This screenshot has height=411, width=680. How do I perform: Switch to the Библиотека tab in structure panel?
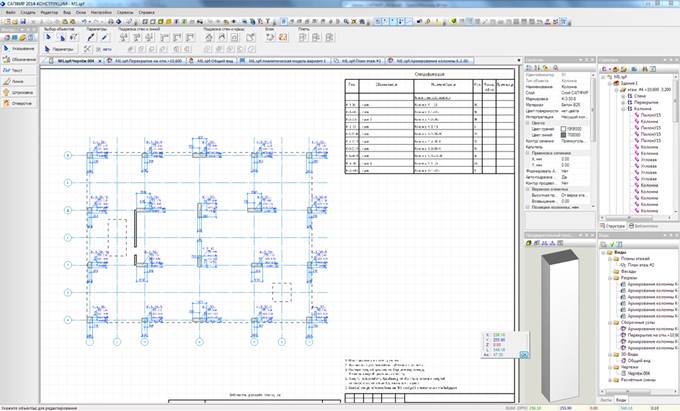coord(644,226)
